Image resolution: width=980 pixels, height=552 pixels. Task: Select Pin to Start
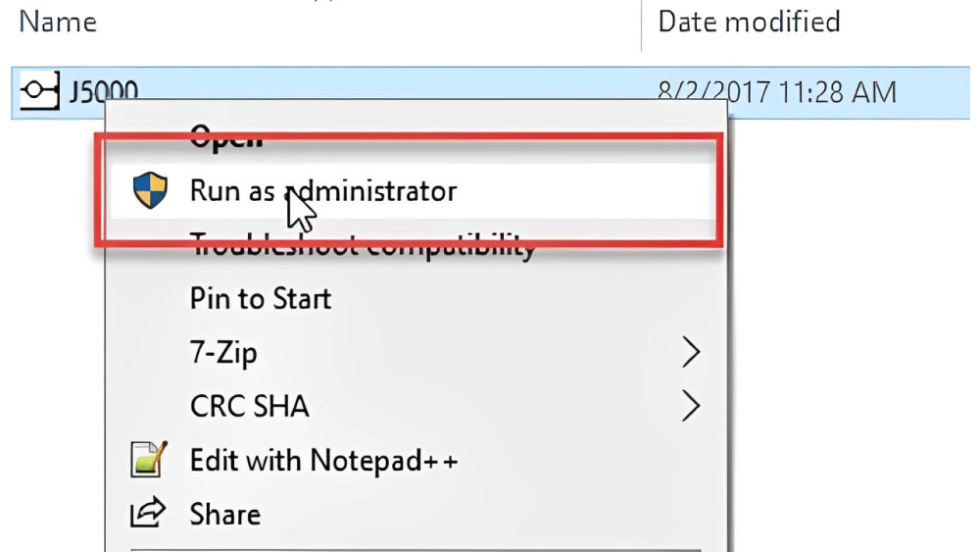[261, 298]
